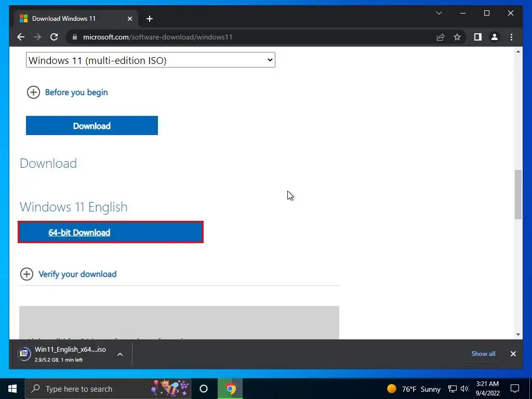Click the Win11_English_x64 iso download item

click(70, 354)
